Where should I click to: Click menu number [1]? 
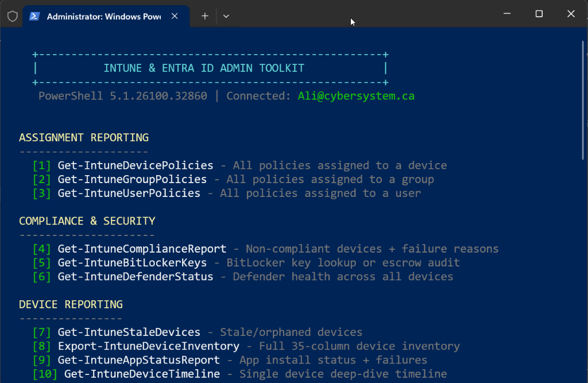click(41, 165)
